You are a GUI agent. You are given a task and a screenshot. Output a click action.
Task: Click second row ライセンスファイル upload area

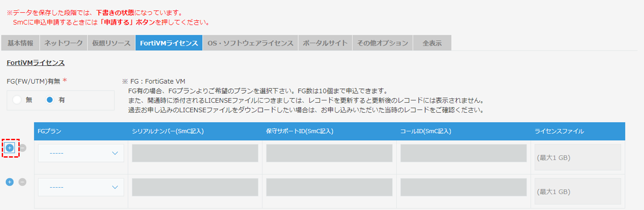point(578,191)
